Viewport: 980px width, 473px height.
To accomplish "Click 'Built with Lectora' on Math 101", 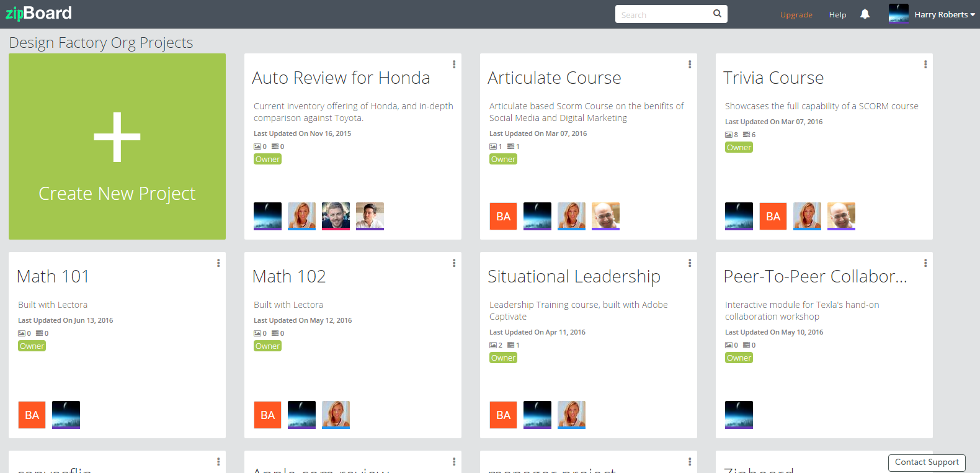I will [x=53, y=305].
